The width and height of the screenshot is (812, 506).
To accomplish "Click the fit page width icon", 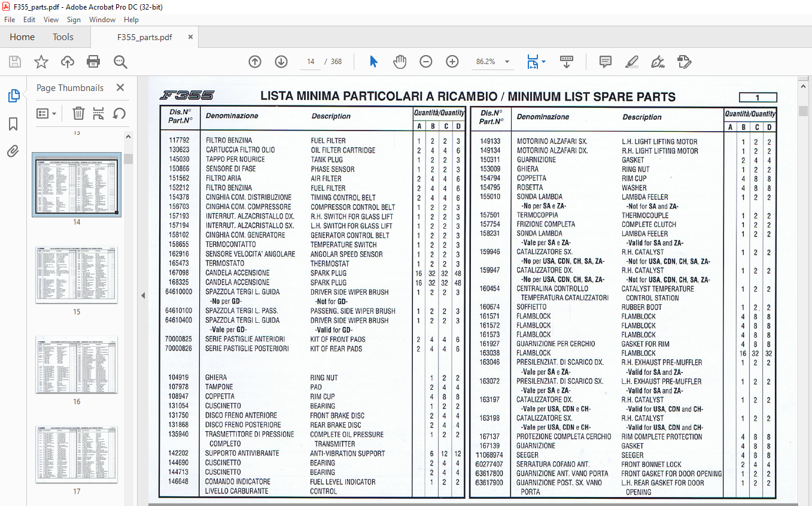I will click(532, 62).
